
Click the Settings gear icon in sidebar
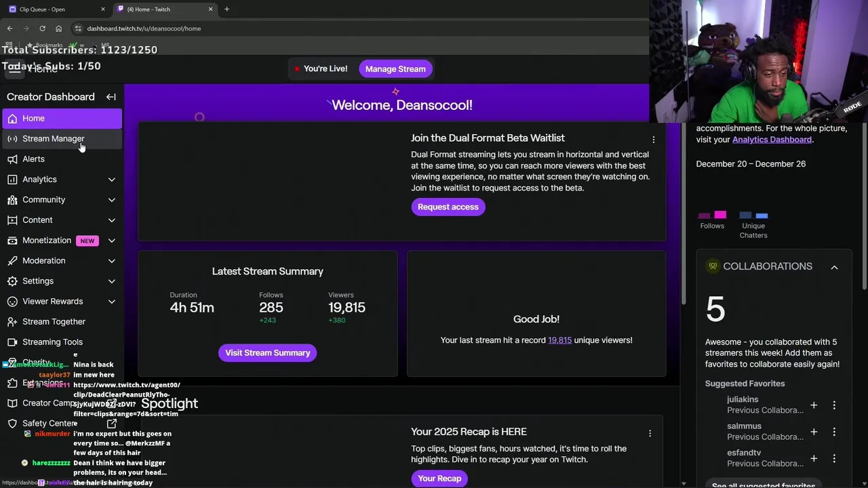tap(12, 281)
